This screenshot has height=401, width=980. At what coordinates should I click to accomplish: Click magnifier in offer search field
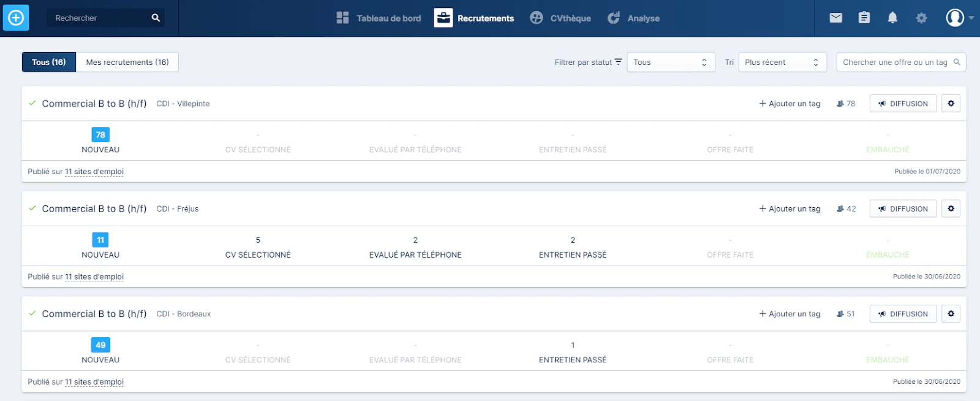click(x=957, y=62)
